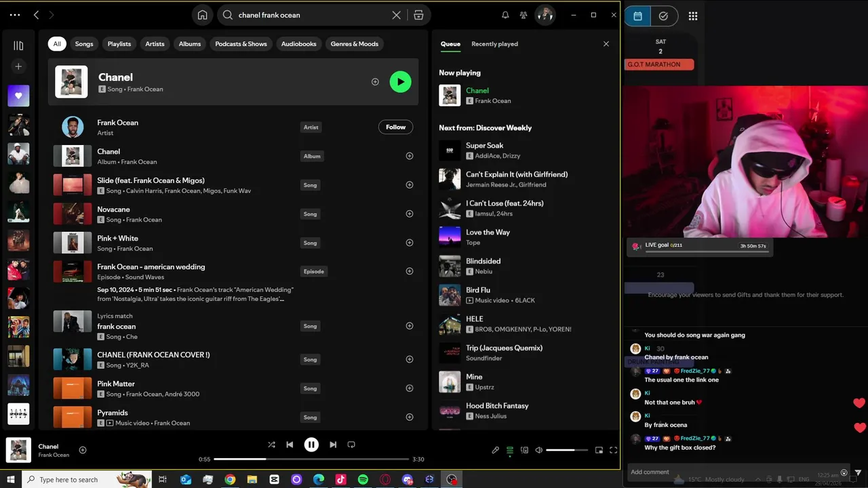Open Super Soak in the queue
Screen dimensions: 868x488
pos(524,150)
